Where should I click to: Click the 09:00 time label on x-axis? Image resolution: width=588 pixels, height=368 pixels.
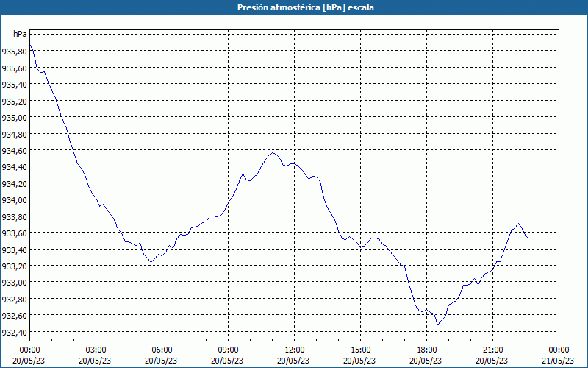click(x=229, y=350)
